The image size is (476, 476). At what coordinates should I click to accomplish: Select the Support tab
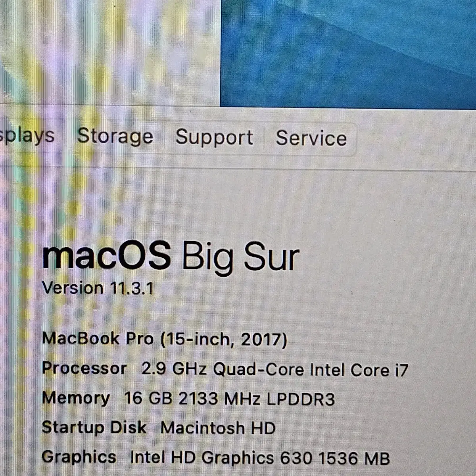pos(214,138)
